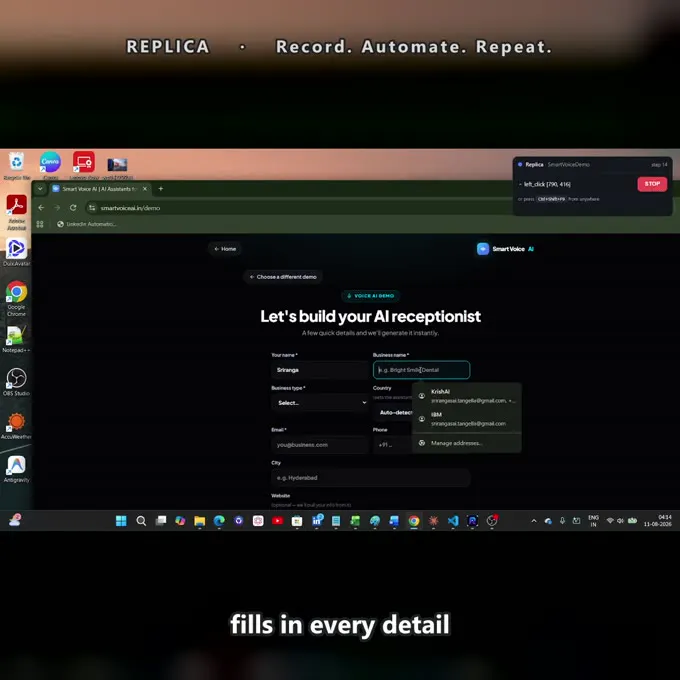Open the Wi-Fi network tray icon
This screenshot has height=680, width=680.
point(610,520)
